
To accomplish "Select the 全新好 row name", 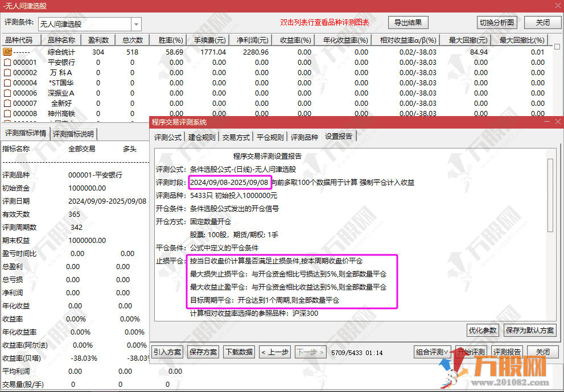I will [61, 103].
